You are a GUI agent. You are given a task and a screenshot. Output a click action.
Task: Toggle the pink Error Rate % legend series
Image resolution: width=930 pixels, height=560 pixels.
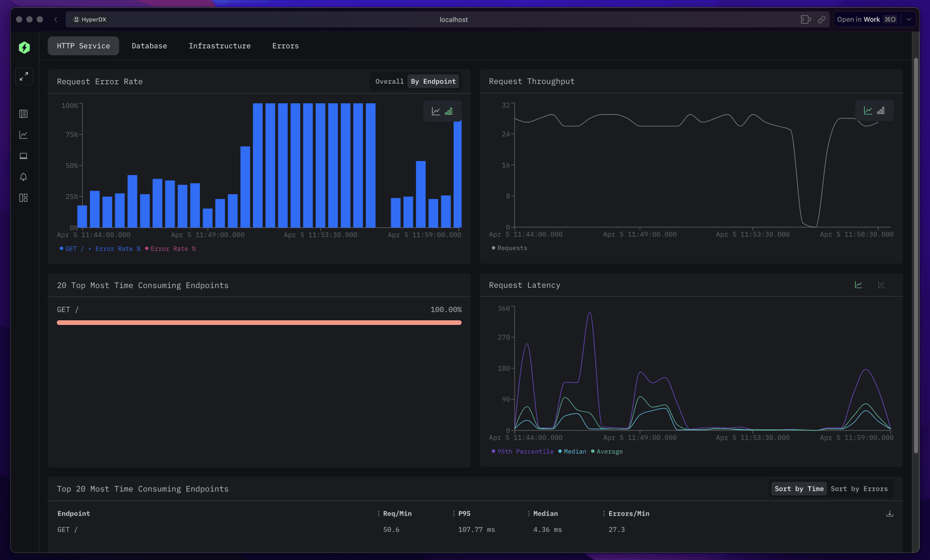[171, 249]
